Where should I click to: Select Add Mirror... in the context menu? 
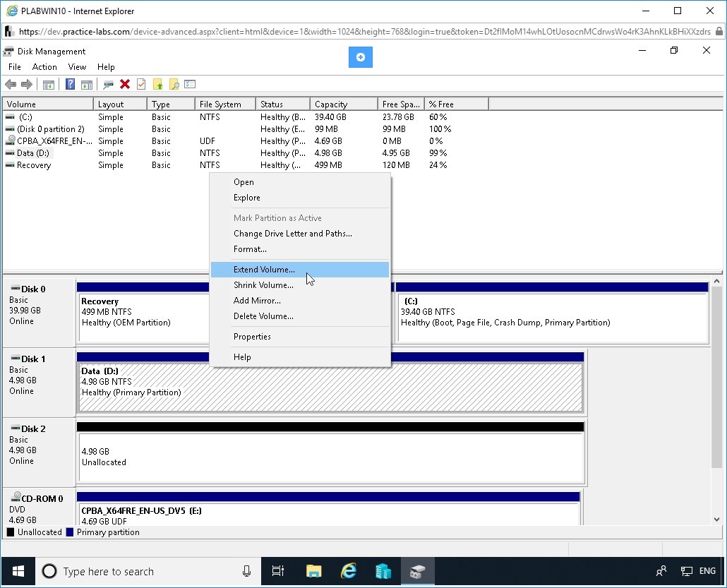tap(300, 301)
